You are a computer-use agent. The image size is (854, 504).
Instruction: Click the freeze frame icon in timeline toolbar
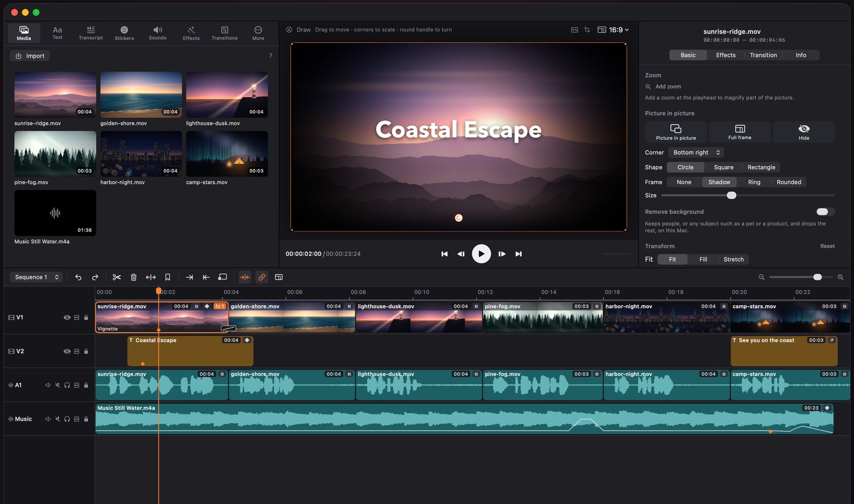pyautogui.click(x=223, y=277)
